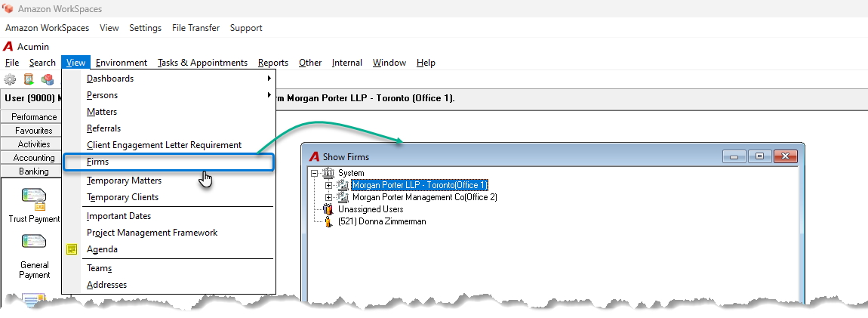This screenshot has height=318, width=868.
Task: Collapse the System tree node
Action: 315,173
